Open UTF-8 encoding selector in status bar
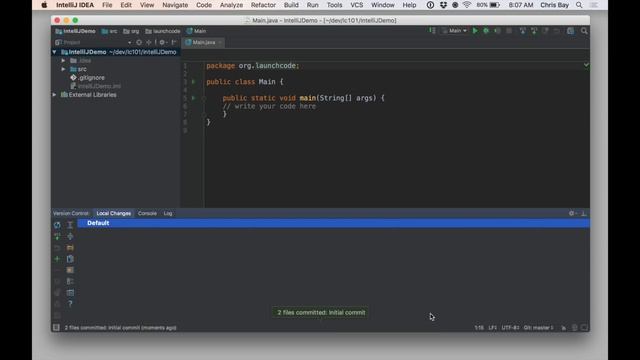This screenshot has width=640, height=360. click(510, 328)
